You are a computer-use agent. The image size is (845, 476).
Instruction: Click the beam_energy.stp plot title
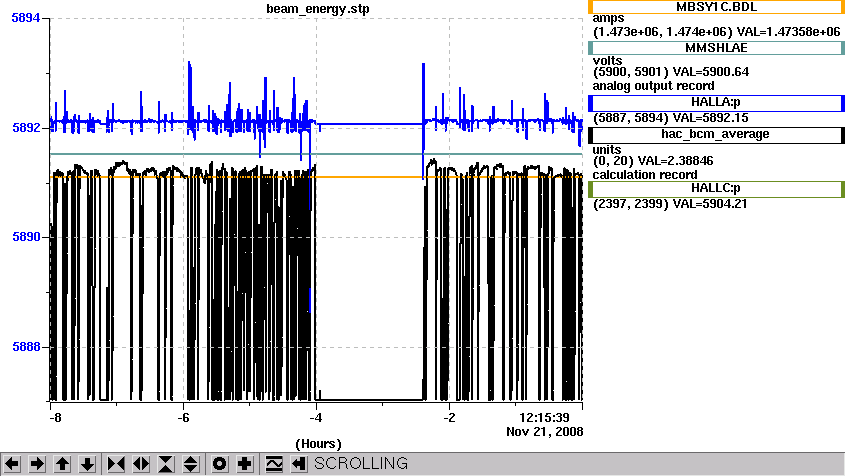(x=318, y=9)
